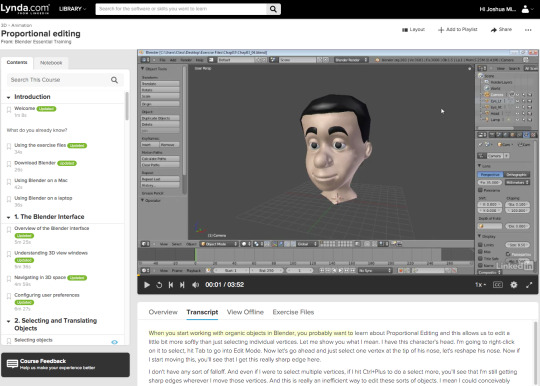Open video settings gear

point(513,285)
